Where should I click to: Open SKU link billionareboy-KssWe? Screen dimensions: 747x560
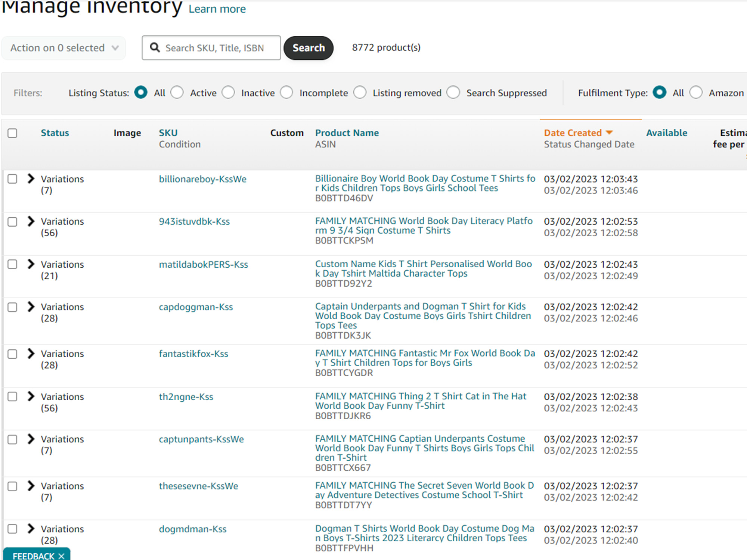click(203, 179)
